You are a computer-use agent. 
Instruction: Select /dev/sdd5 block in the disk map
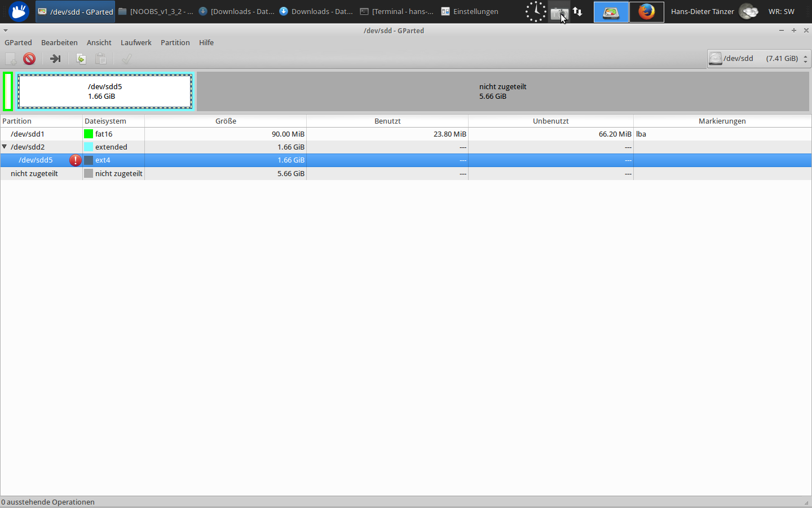click(105, 91)
